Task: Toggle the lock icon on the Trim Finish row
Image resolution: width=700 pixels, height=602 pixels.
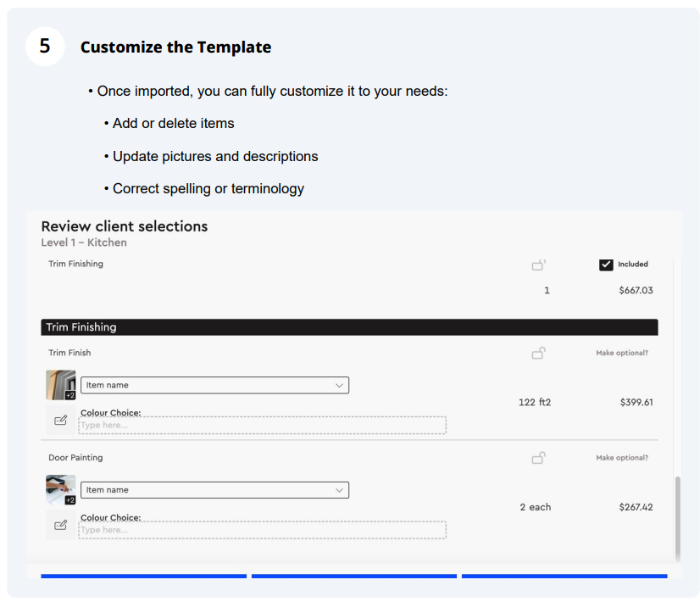Action: coord(538,354)
